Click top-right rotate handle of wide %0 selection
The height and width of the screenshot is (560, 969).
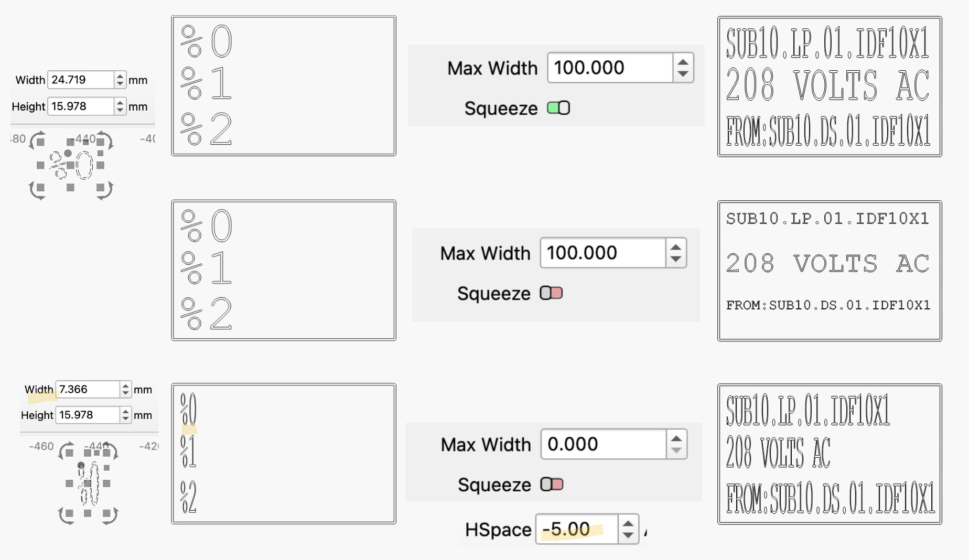tap(105, 141)
